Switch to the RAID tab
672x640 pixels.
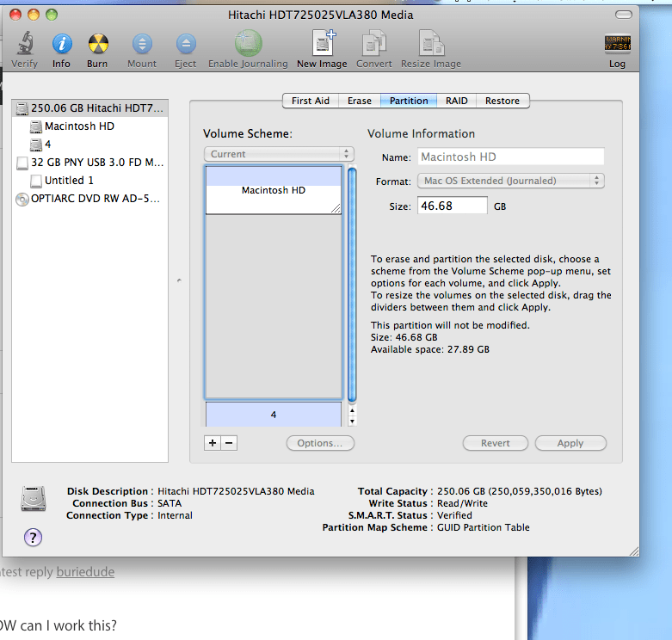456,101
